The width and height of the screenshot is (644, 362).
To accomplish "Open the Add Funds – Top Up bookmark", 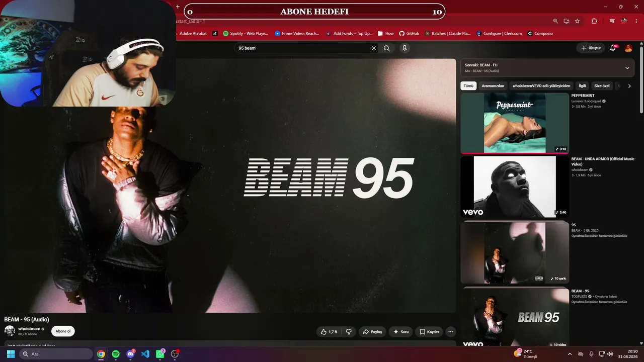I will 349,34.
